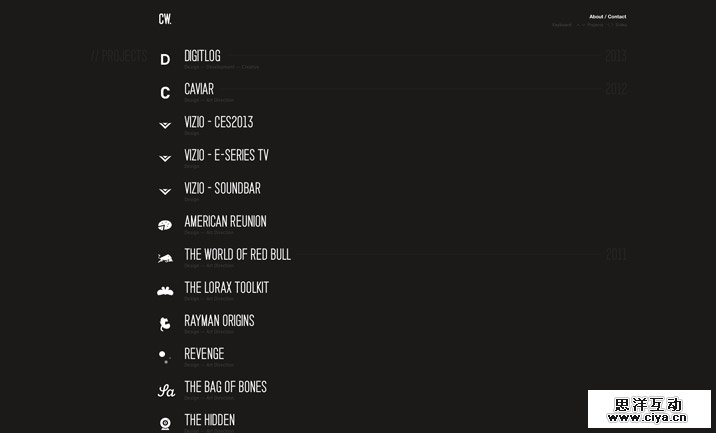716x433 pixels.
Task: Click the Digitlog D icon
Action: (x=165, y=60)
